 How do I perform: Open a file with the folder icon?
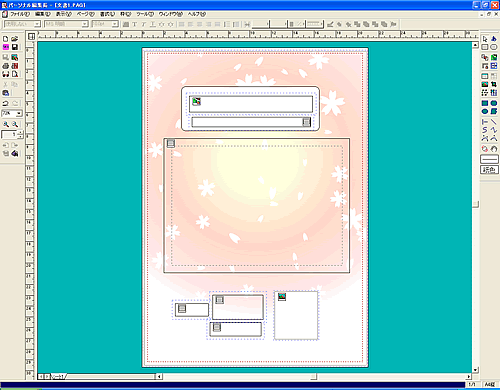tap(15, 39)
